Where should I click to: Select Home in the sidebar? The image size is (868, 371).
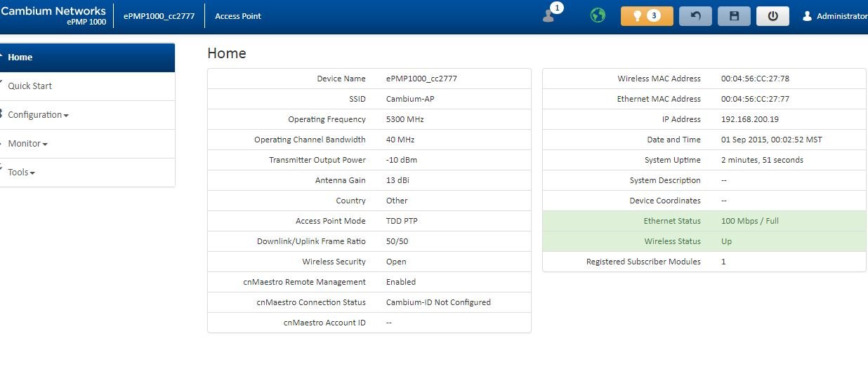tap(20, 58)
